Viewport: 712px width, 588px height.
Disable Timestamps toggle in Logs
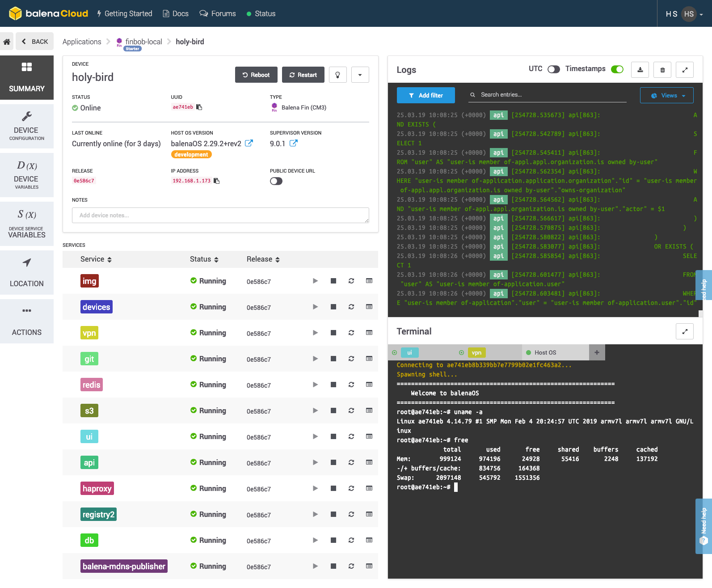[617, 69]
